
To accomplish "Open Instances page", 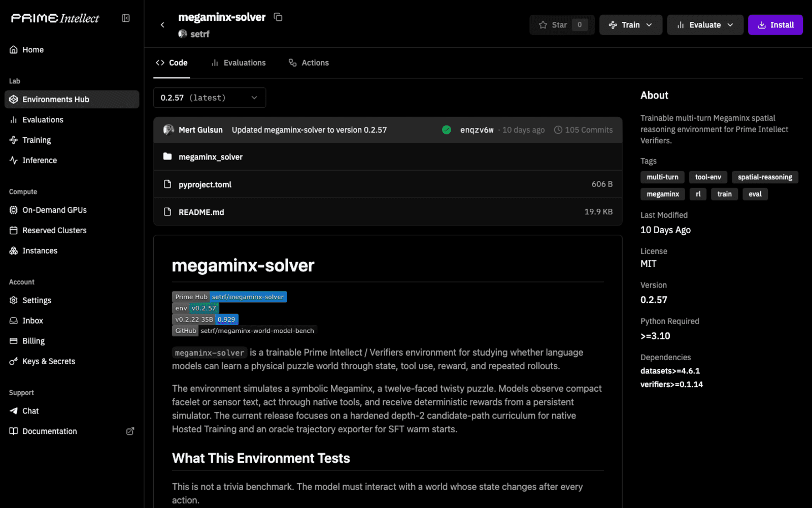I will [72, 250].
